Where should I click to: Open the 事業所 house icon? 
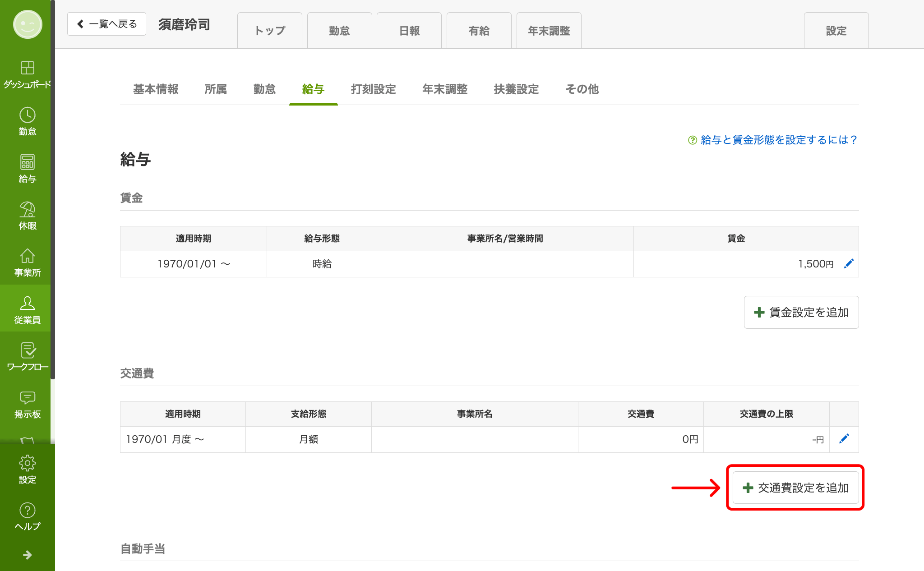pos(27,262)
